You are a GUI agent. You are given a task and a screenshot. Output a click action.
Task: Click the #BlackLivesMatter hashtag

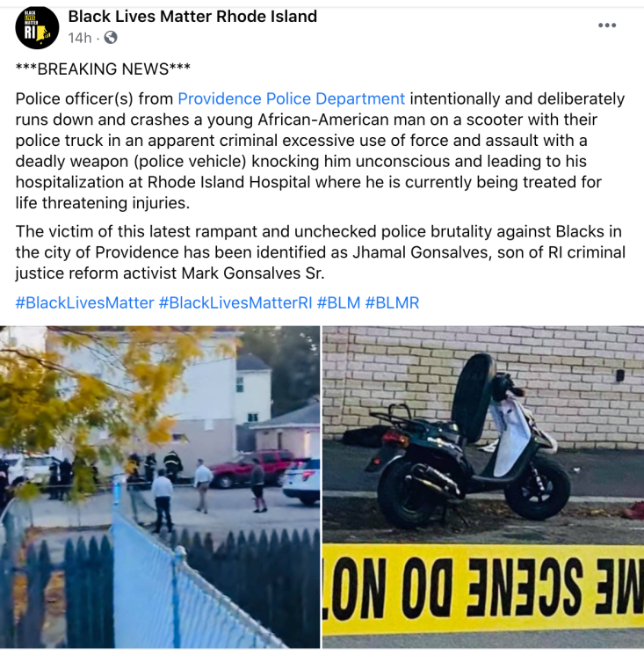tap(84, 302)
